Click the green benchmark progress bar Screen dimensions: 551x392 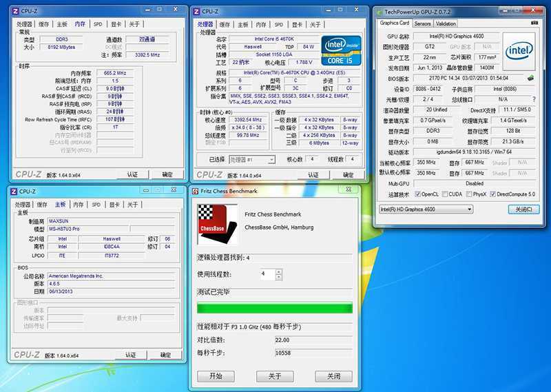tap(275, 308)
